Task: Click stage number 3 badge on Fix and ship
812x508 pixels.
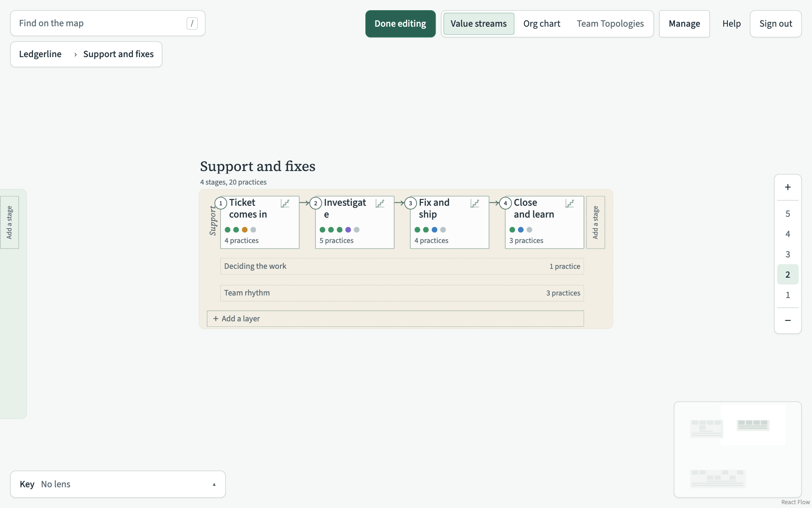Action: coord(410,203)
